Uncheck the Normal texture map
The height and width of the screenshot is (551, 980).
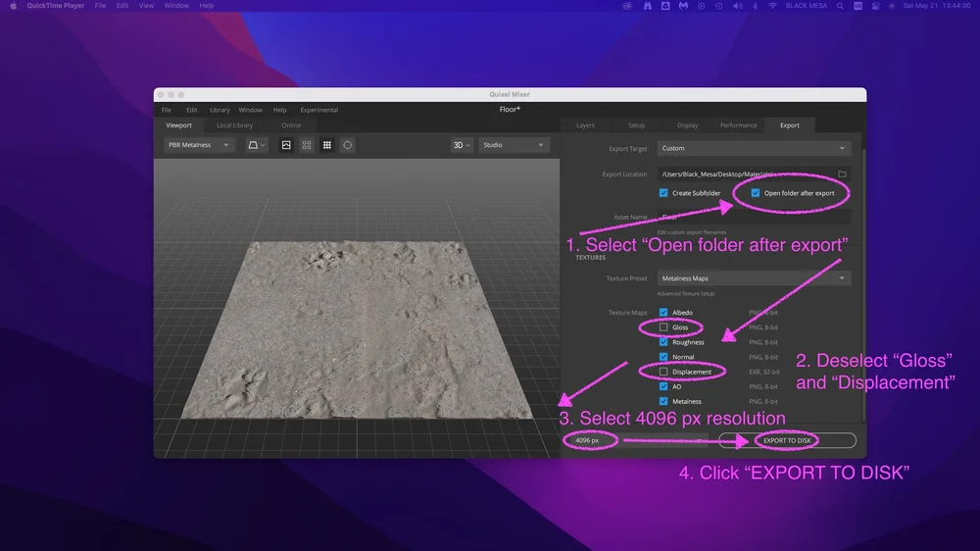coord(663,357)
